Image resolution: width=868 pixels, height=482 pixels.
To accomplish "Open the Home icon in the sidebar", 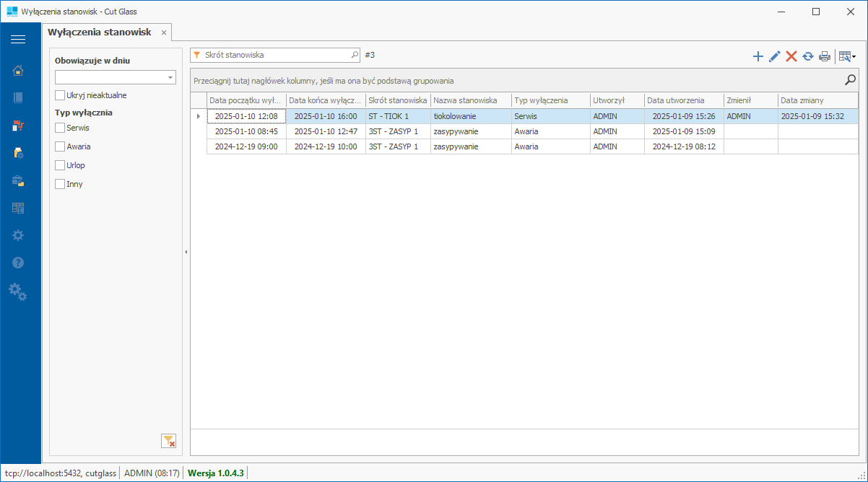I will pos(18,70).
